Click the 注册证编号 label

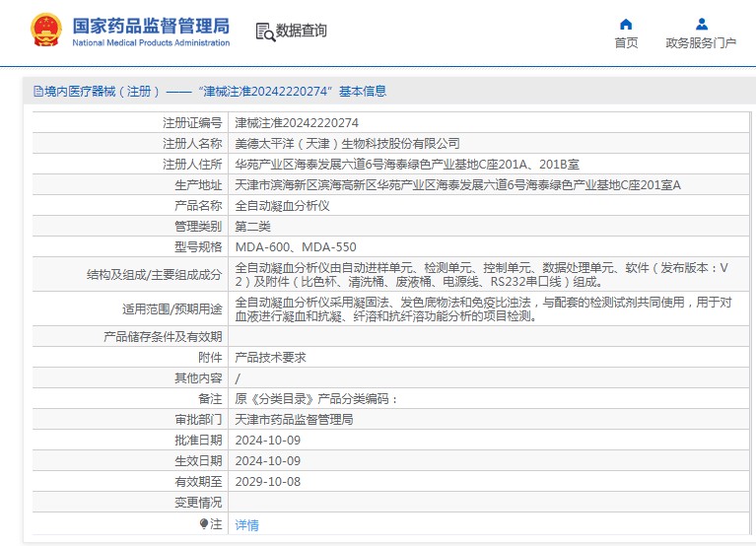[192, 123]
